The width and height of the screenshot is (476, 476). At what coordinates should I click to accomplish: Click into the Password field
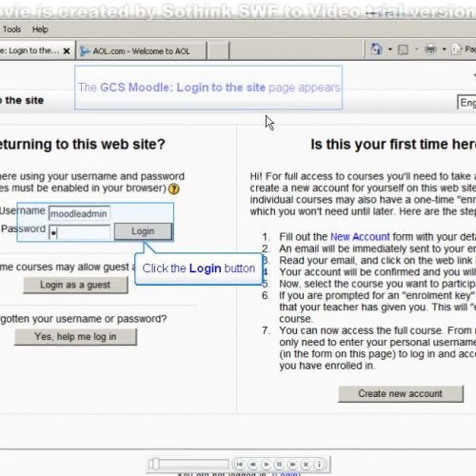(79, 232)
